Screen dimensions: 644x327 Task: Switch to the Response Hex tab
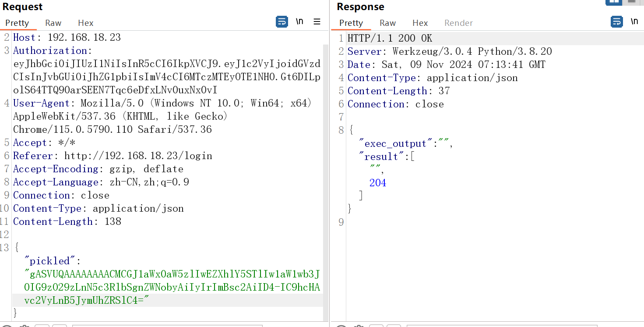(x=420, y=23)
